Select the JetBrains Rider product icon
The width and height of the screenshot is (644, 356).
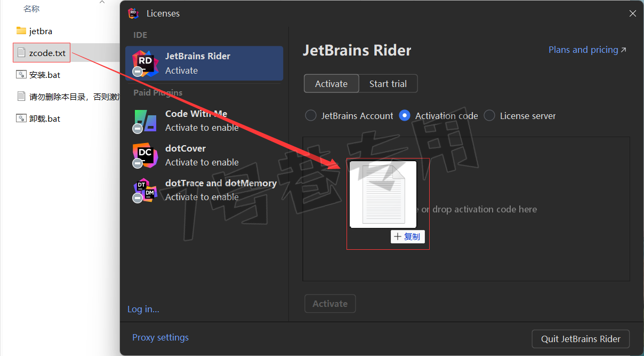[x=145, y=63]
